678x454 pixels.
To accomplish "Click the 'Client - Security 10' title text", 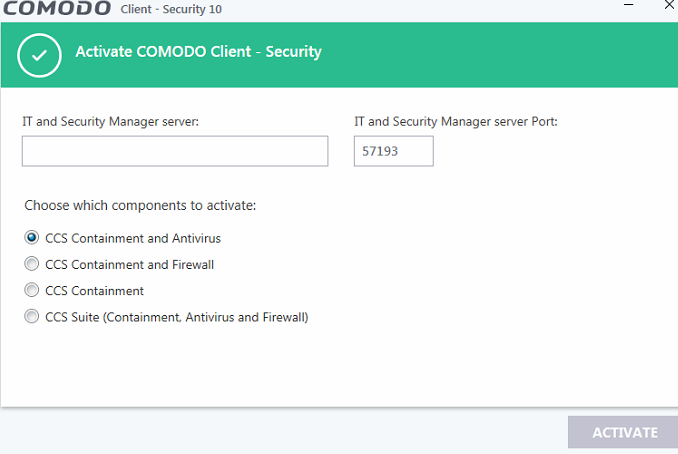I will click(x=171, y=9).
